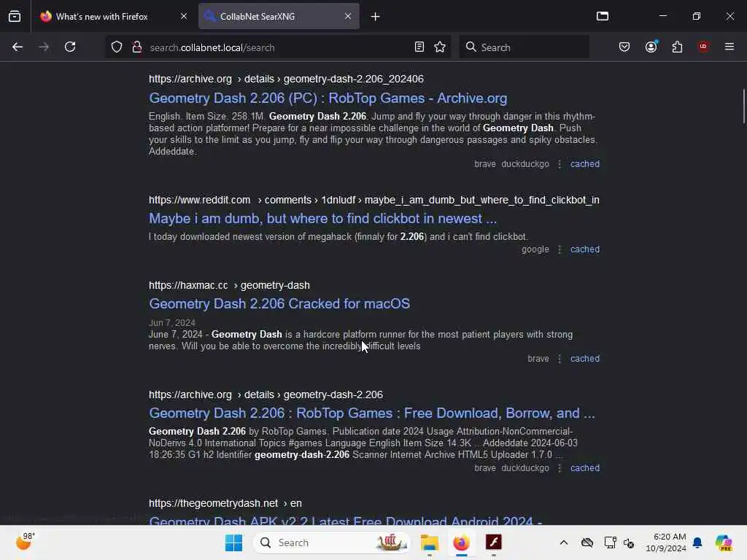This screenshot has height=560, width=747.
Task: Open the Firefox account icon
Action: pos(651,47)
